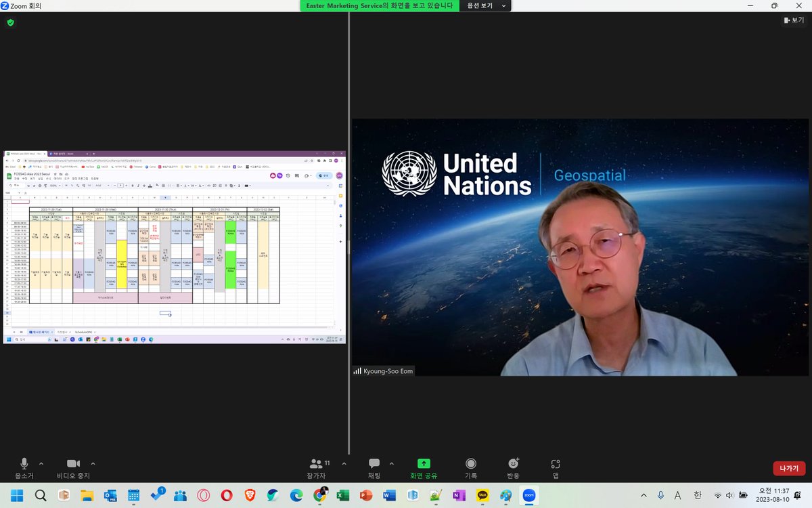Show hidden system tray icons chevron
This screenshot has width=812, height=508.
point(644,496)
